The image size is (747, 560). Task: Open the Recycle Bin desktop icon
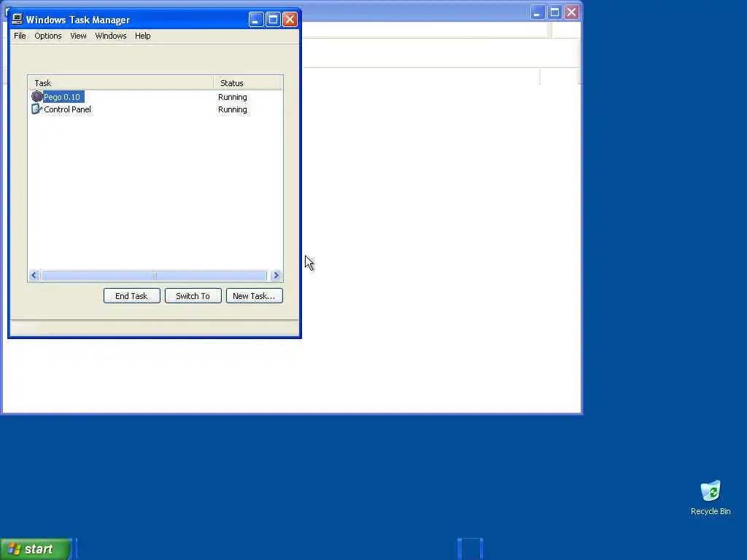click(711, 497)
